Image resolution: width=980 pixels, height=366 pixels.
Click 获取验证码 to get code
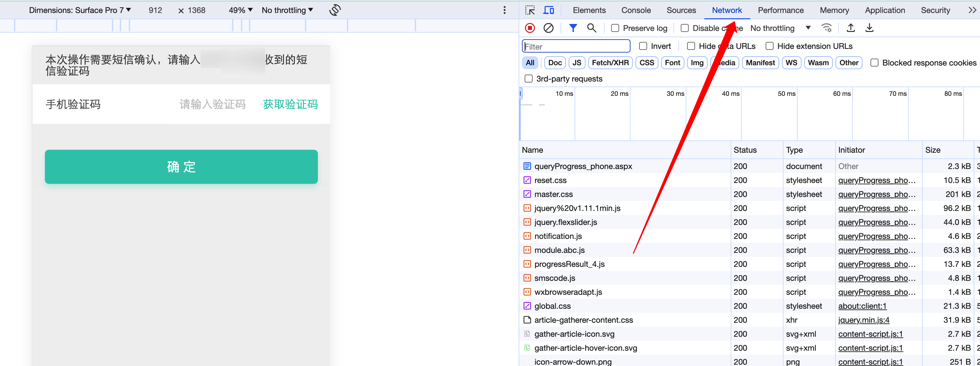290,104
